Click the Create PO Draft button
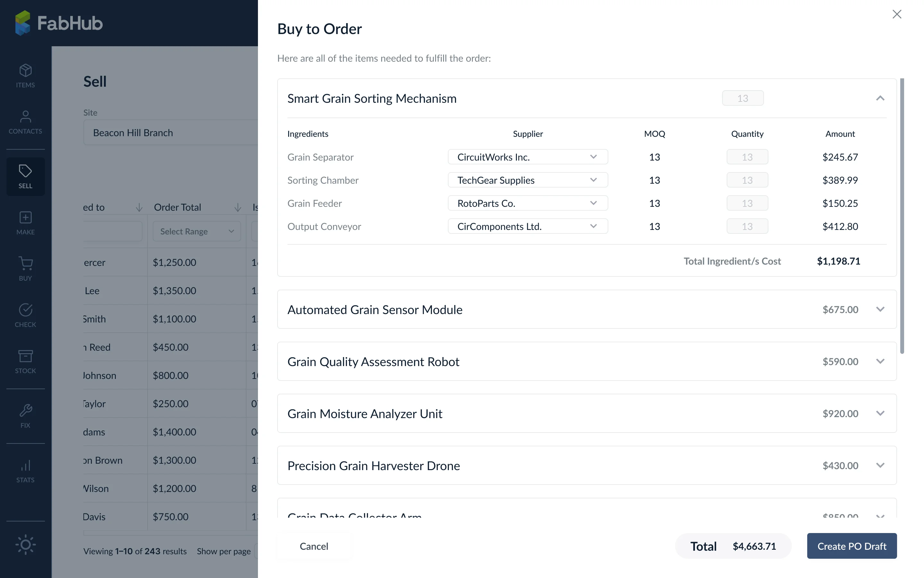The width and height of the screenshot is (924, 578). [x=851, y=546]
